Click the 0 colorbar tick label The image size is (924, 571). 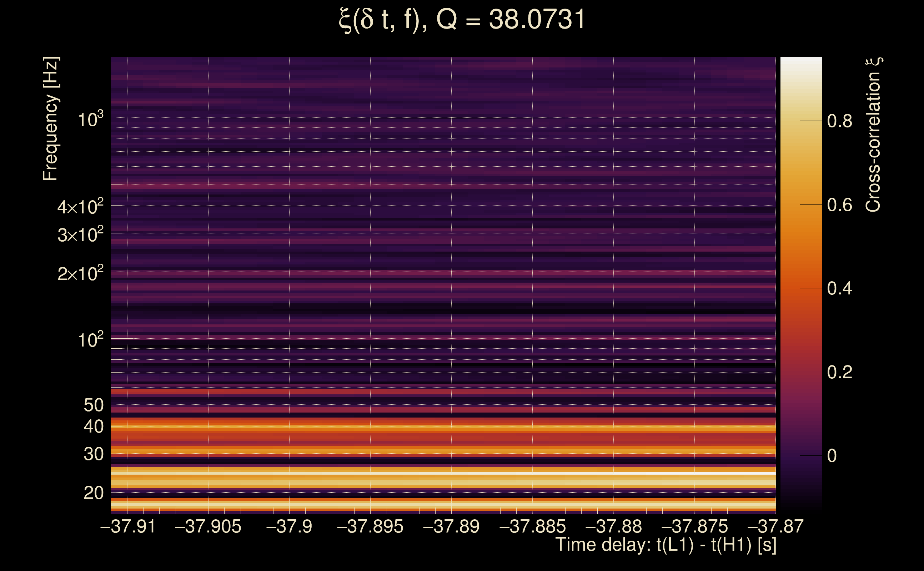832,456
